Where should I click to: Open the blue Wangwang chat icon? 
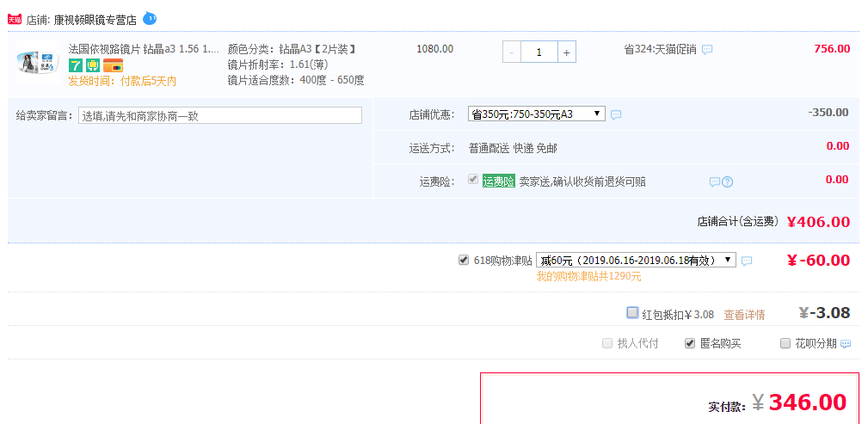[150, 19]
